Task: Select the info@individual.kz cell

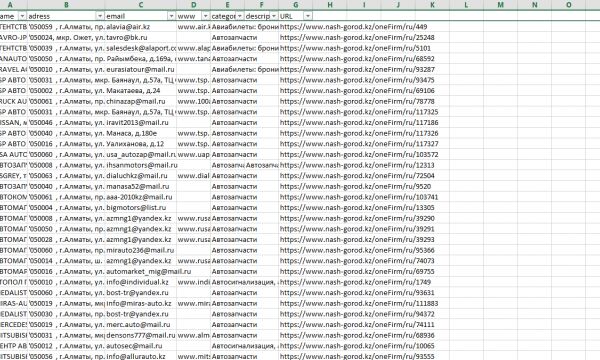Action: click(141, 282)
